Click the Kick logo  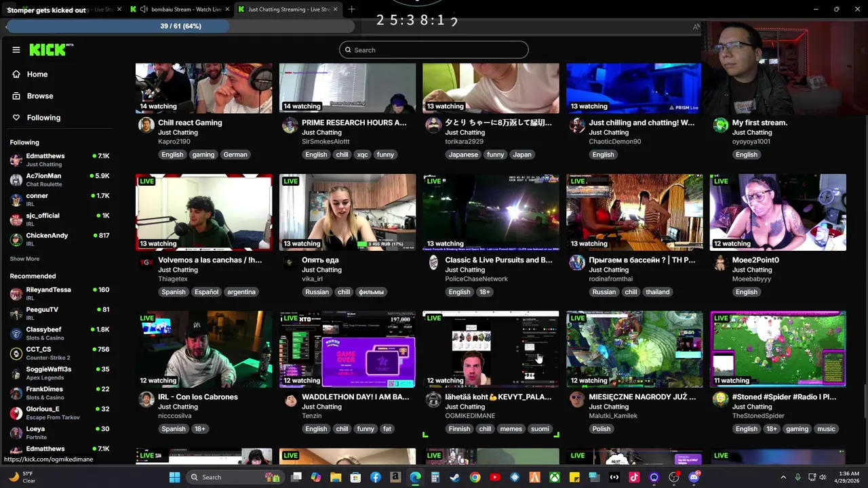(x=51, y=49)
